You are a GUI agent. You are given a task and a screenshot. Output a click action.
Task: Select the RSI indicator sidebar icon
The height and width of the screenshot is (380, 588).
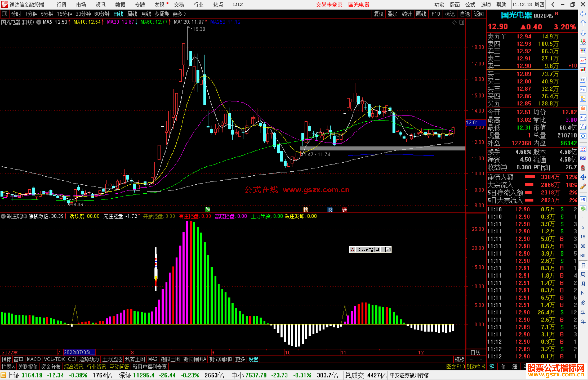pyautogui.click(x=583, y=158)
